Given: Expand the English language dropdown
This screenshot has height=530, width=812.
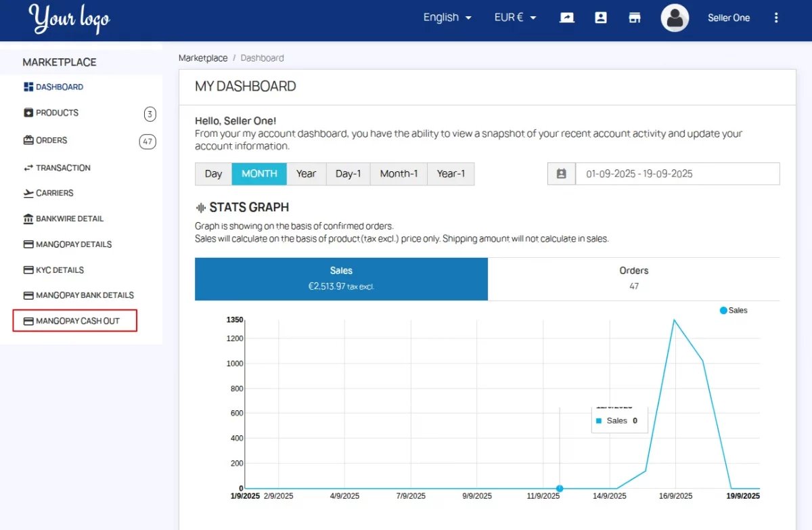Looking at the screenshot, I should pos(447,18).
